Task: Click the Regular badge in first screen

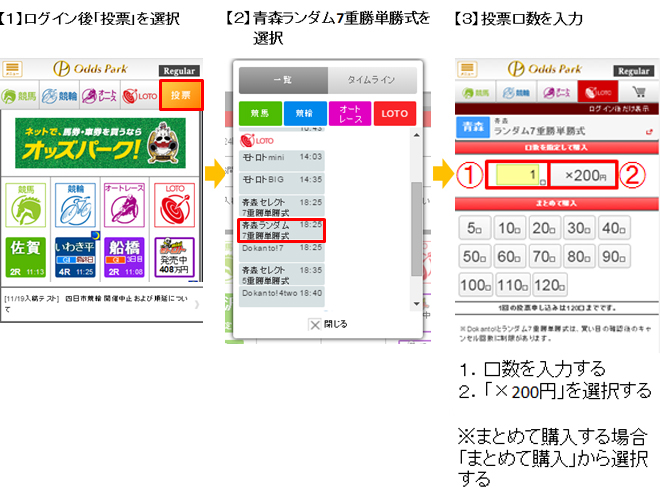Action: (179, 71)
